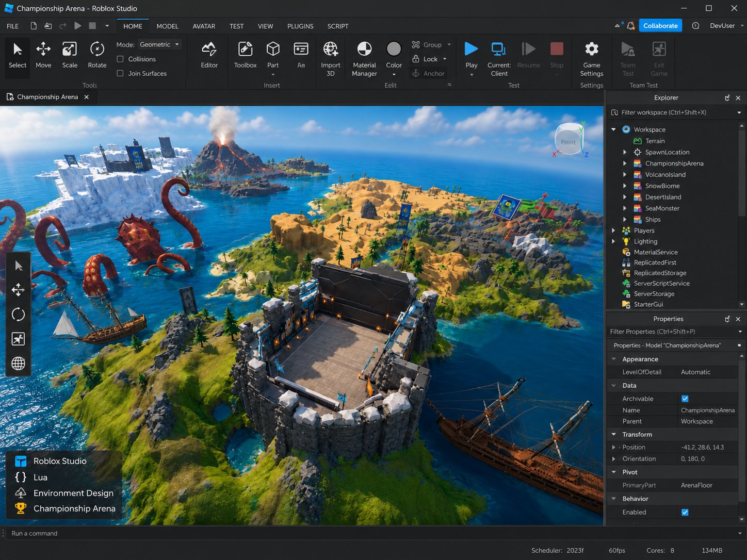Switch to the PLUGINS ribbon tab
The image size is (747, 560).
pyautogui.click(x=300, y=26)
